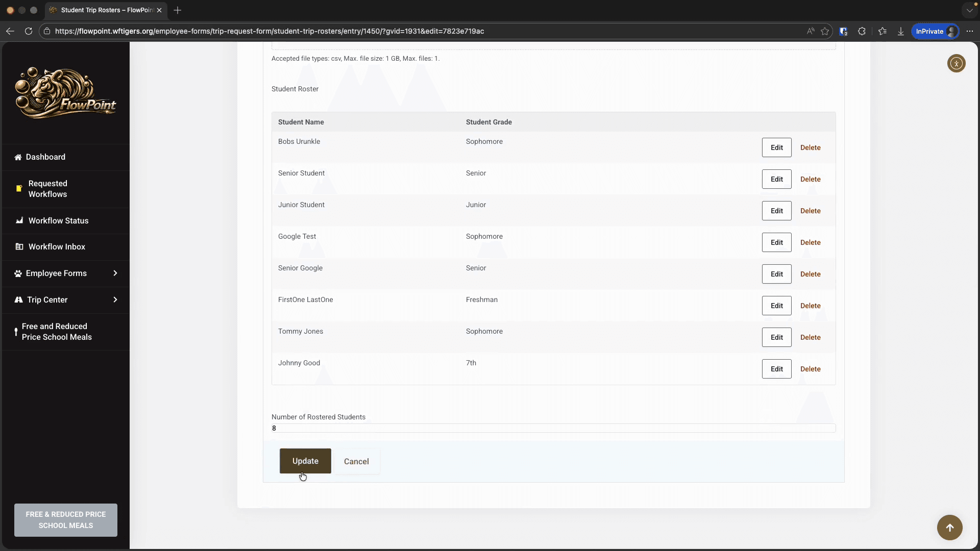Screen dimensions: 980x551
Task: Open the Dashboard menu item
Action: coord(66,157)
